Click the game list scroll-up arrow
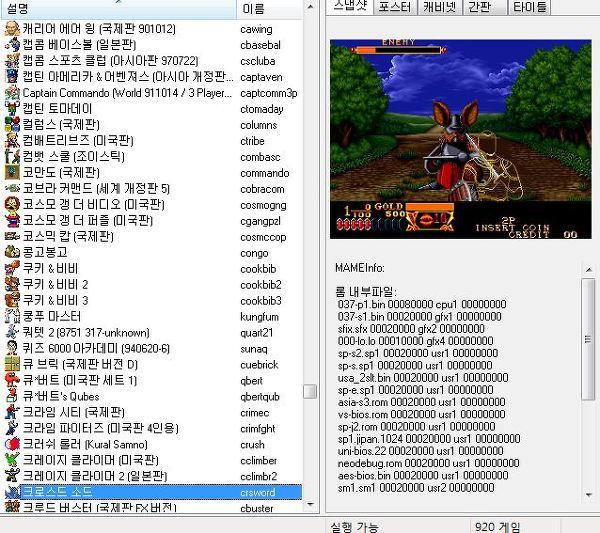 click(310, 7)
